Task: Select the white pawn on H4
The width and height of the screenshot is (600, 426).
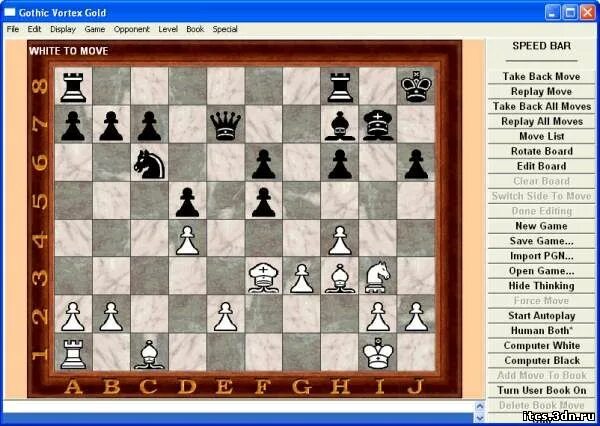Action: [x=340, y=240]
